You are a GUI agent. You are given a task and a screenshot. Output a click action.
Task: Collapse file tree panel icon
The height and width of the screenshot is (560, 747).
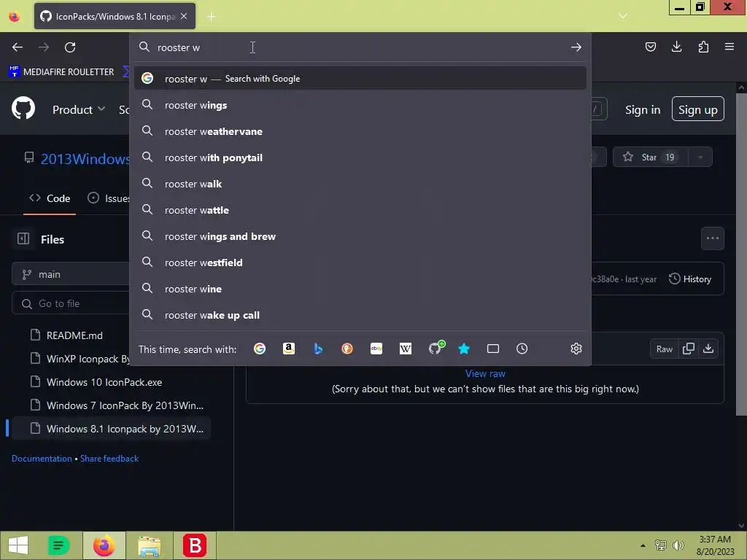click(23, 238)
